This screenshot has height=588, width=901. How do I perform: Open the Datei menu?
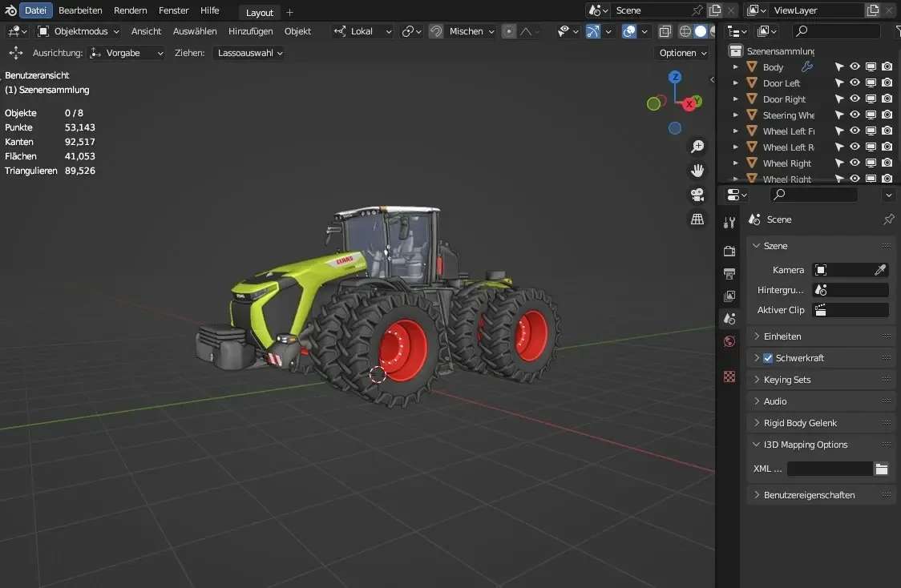(35, 10)
